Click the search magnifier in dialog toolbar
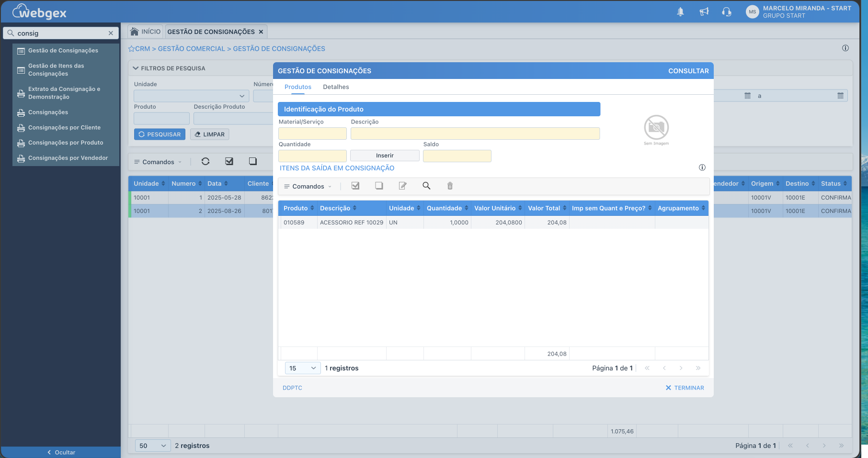The height and width of the screenshot is (458, 868). click(426, 186)
